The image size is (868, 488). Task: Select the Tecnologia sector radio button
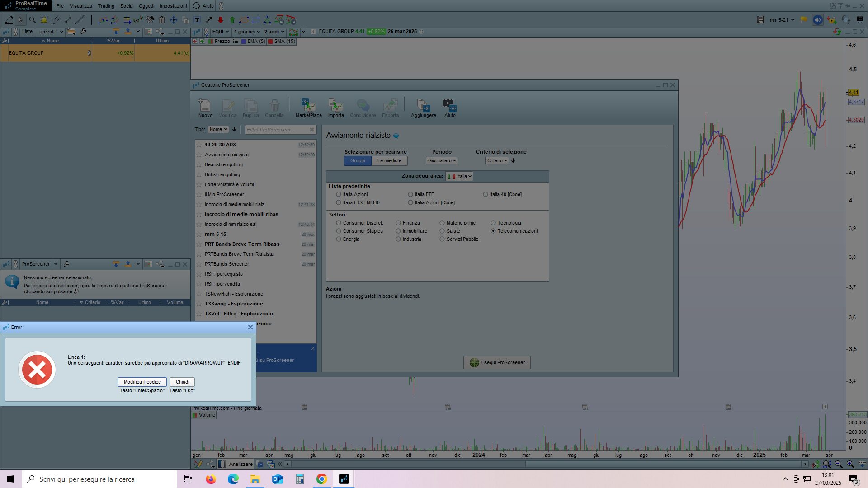coord(493,223)
